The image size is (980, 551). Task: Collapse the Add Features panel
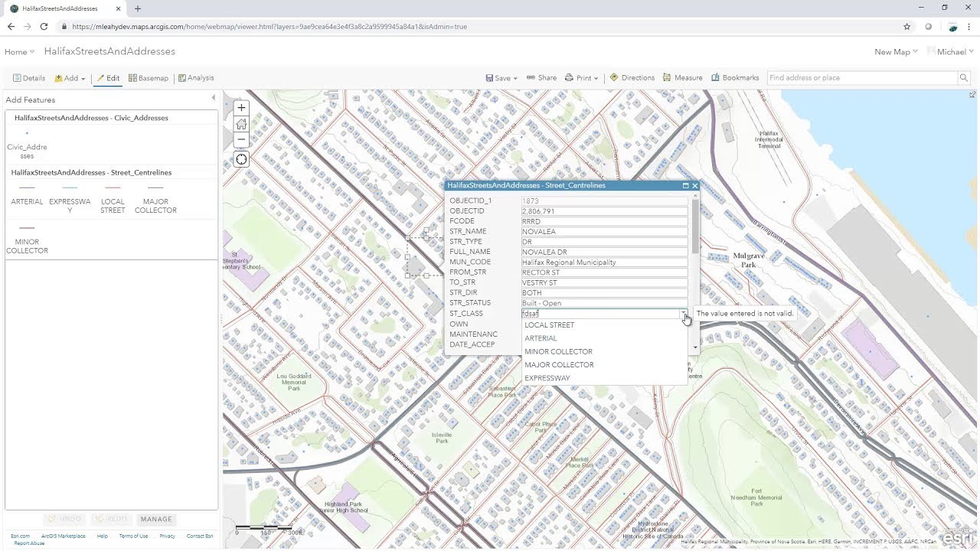click(x=214, y=98)
